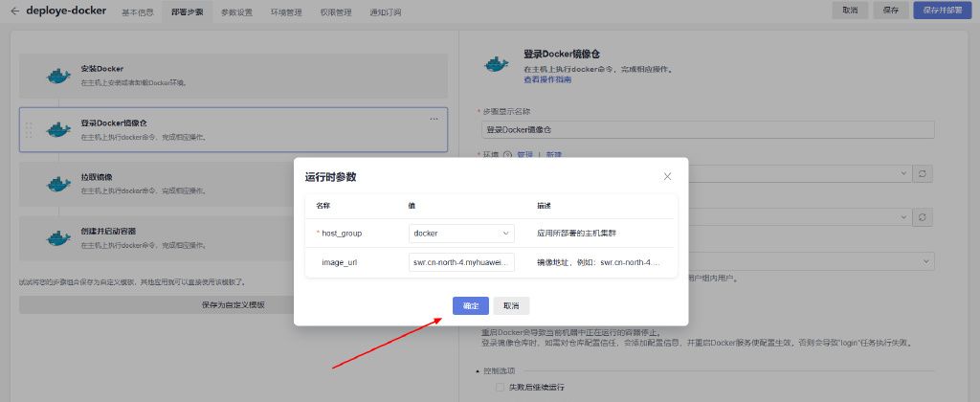Viewport: 980px width, 402px height.
Task: Open the more options menu on 登录Docker镜像仓 step
Action: (x=434, y=120)
